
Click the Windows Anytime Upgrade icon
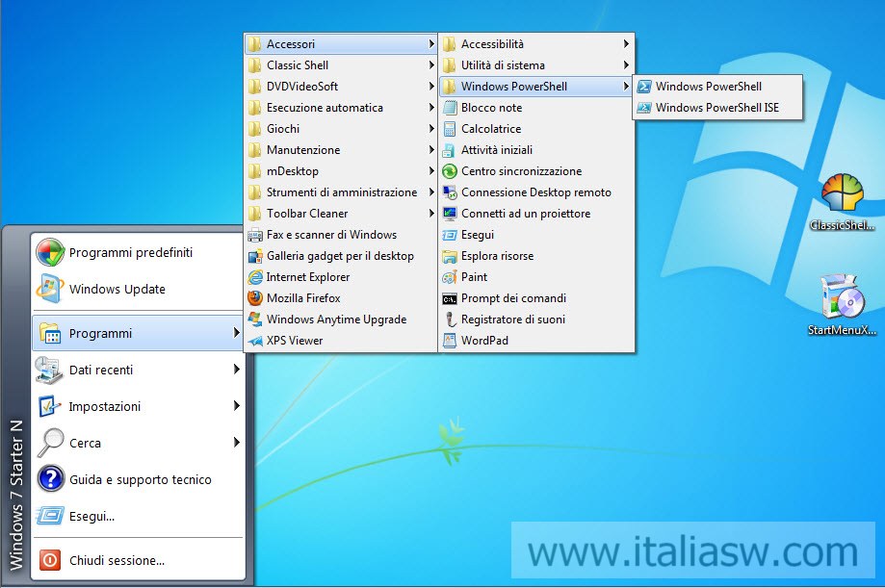tap(255, 320)
